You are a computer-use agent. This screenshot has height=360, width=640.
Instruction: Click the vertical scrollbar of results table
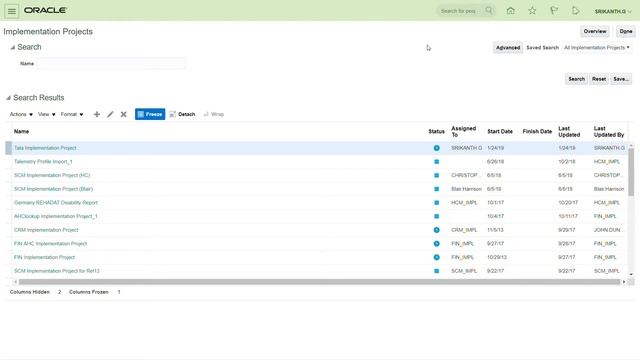pos(631,172)
